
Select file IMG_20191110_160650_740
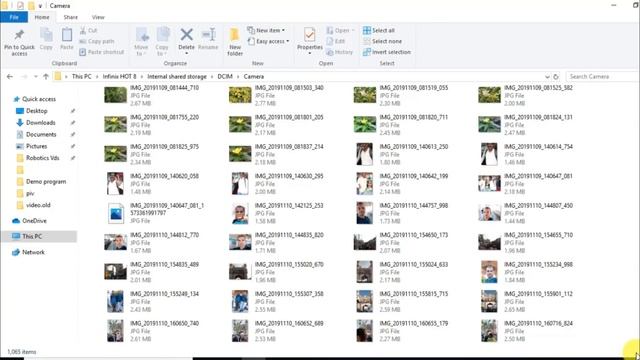152,331
